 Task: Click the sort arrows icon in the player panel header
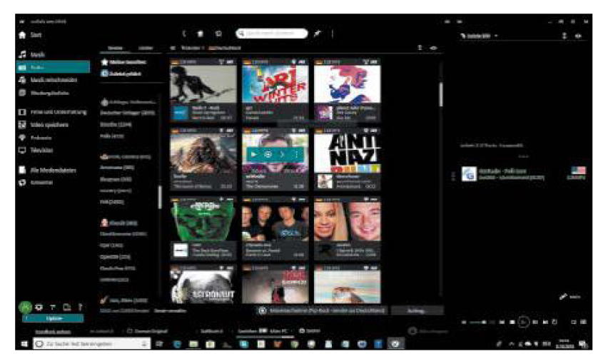[x=564, y=36]
